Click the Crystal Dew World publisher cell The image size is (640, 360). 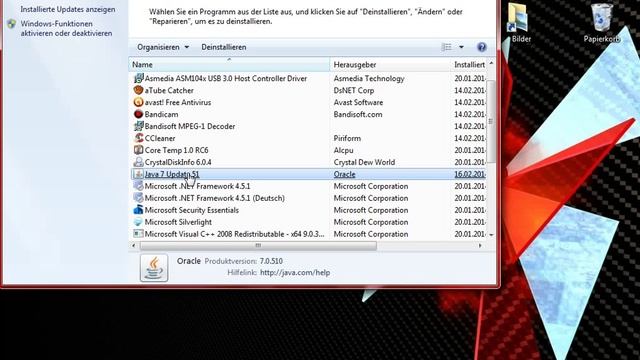(364, 162)
